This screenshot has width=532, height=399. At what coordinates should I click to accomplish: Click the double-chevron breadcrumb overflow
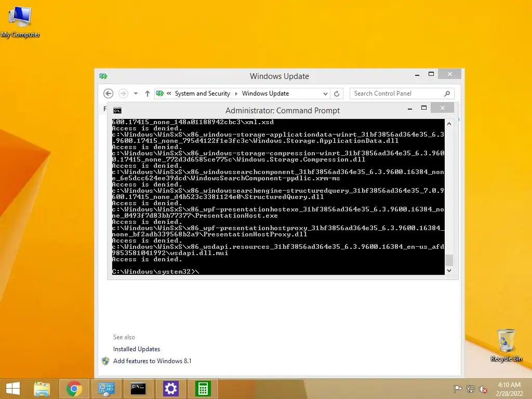pos(169,93)
